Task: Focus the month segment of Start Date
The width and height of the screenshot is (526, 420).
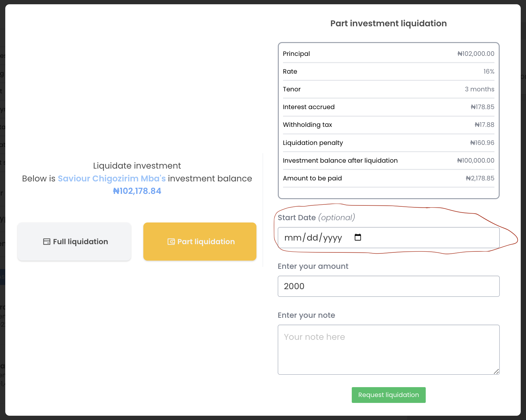Action: (293, 238)
